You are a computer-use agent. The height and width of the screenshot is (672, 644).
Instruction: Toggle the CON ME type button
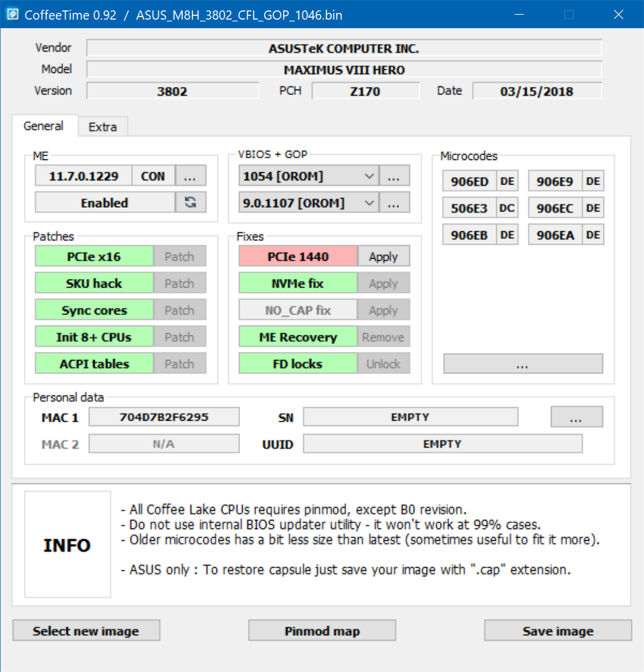tap(153, 176)
